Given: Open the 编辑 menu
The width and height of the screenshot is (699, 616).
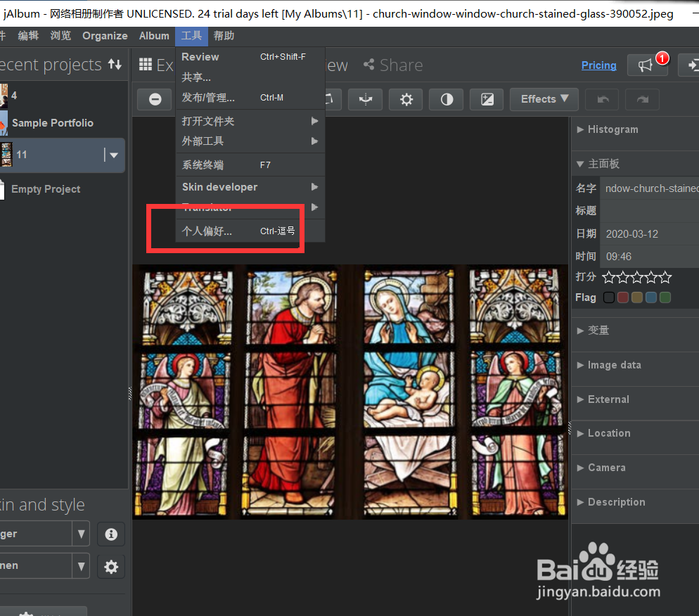Looking at the screenshot, I should 28,36.
